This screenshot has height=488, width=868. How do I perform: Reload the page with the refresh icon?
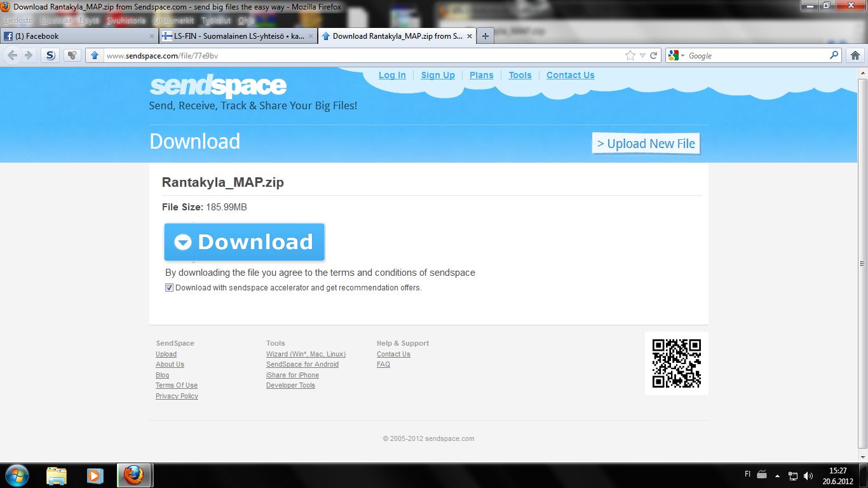pyautogui.click(x=654, y=55)
